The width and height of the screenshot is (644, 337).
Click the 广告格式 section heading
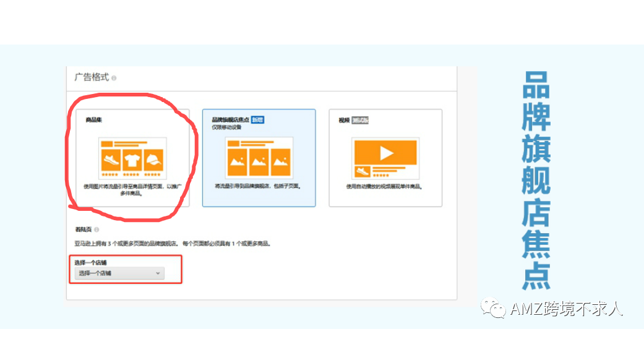coord(92,78)
